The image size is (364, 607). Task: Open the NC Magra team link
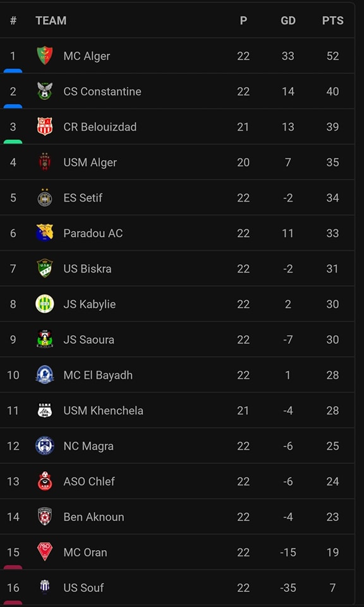point(88,446)
